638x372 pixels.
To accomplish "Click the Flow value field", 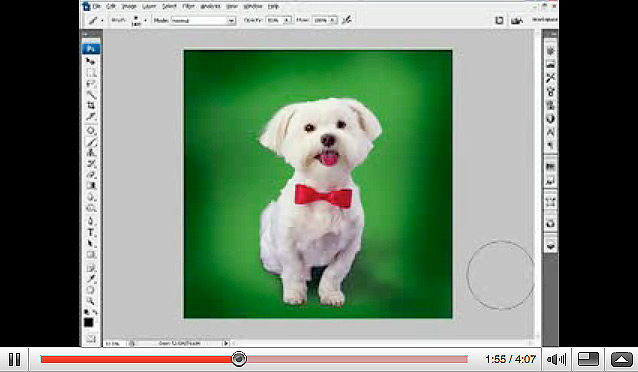I will point(321,20).
